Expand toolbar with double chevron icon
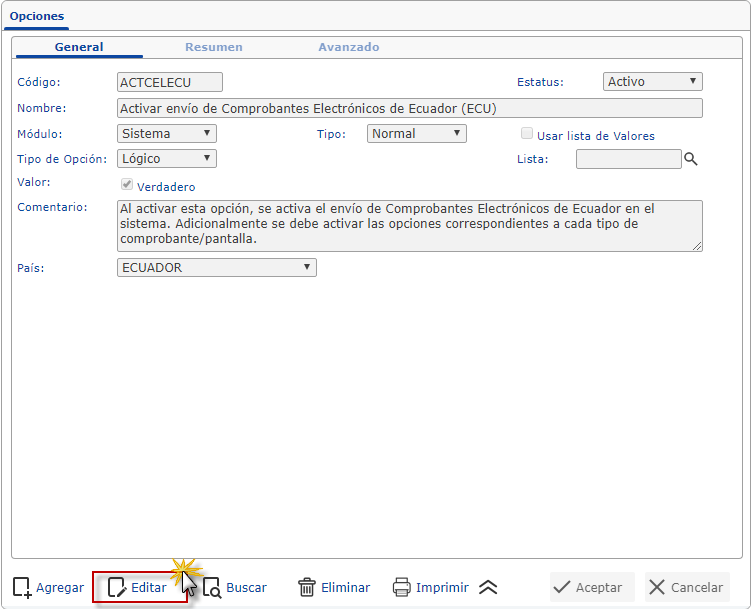The image size is (753, 609). pyautogui.click(x=488, y=587)
